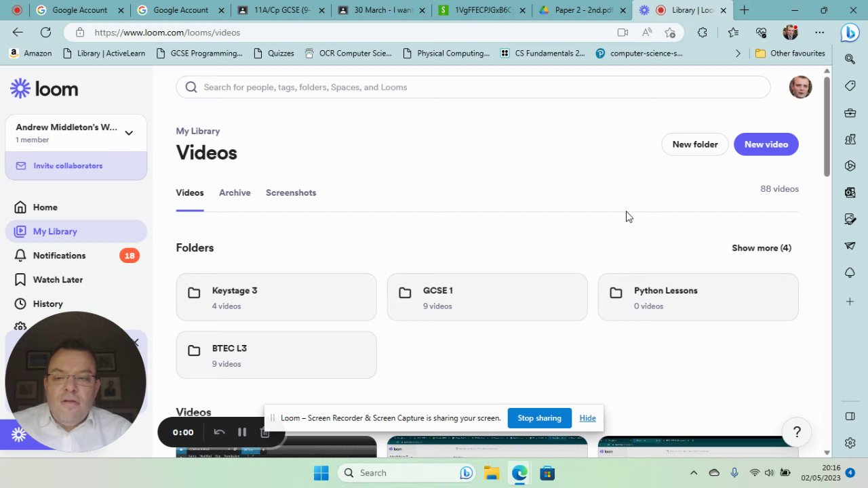The height and width of the screenshot is (488, 868).
Task: Delete the recording with the trash icon
Action: [x=264, y=432]
